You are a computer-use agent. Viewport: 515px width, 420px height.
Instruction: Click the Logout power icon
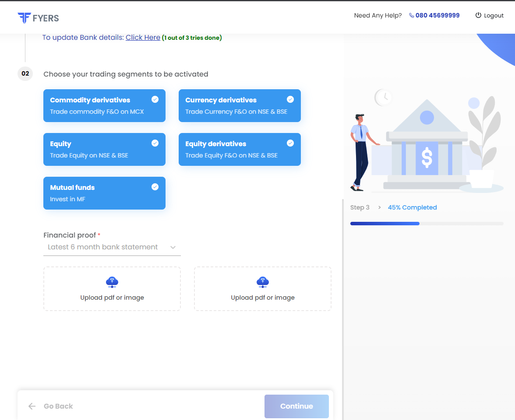click(478, 15)
